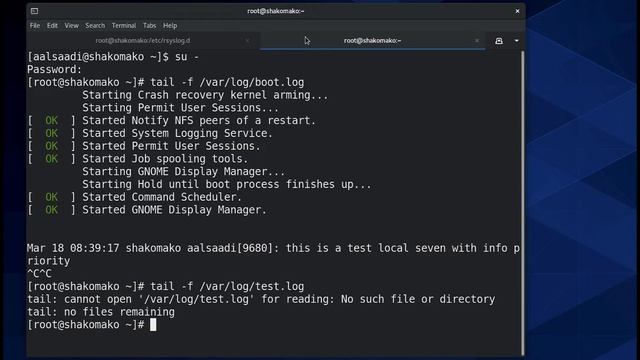Click 'Started Job spooling tools.' line
The image size is (640, 360).
165,159
